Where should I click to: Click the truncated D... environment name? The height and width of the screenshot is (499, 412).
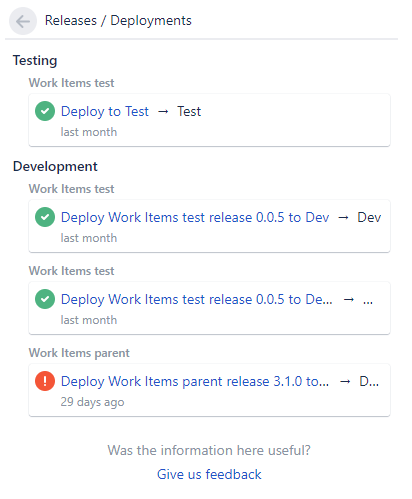369,381
